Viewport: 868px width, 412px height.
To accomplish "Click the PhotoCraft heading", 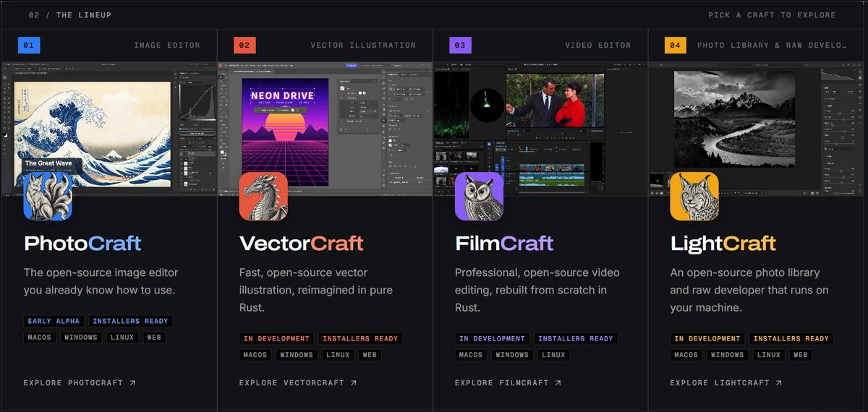I will (x=82, y=243).
